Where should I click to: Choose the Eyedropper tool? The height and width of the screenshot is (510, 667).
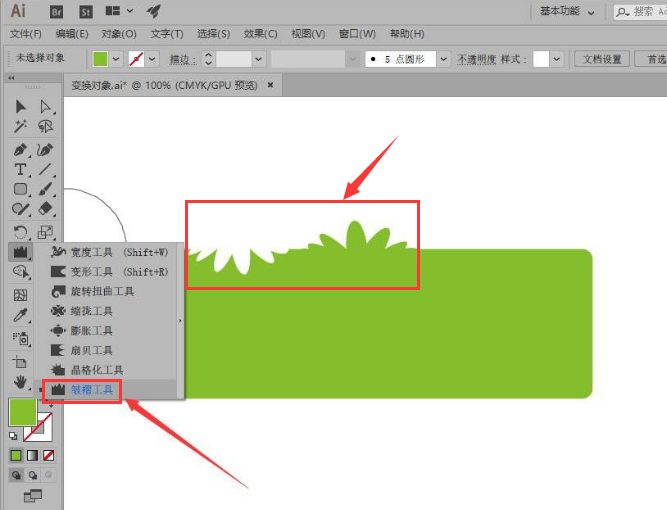click(x=20, y=316)
